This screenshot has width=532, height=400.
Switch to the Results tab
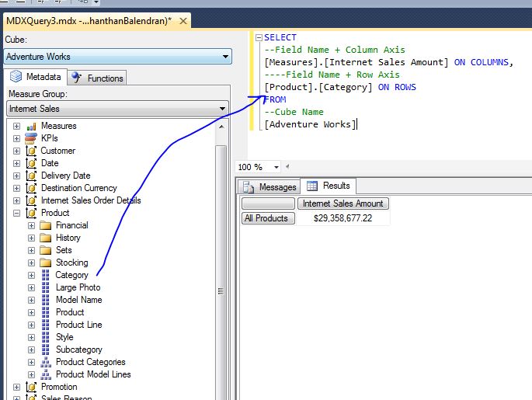point(328,186)
